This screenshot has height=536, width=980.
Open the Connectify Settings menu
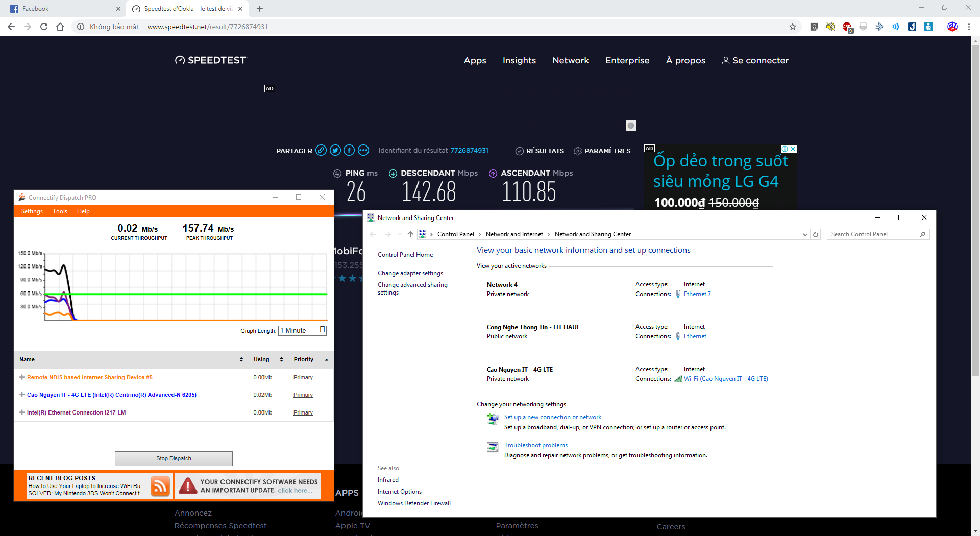point(32,211)
